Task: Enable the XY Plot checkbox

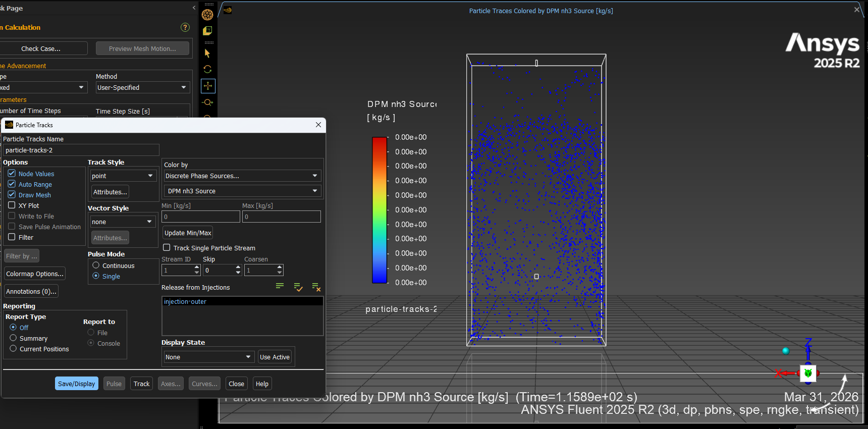Action: [12, 205]
